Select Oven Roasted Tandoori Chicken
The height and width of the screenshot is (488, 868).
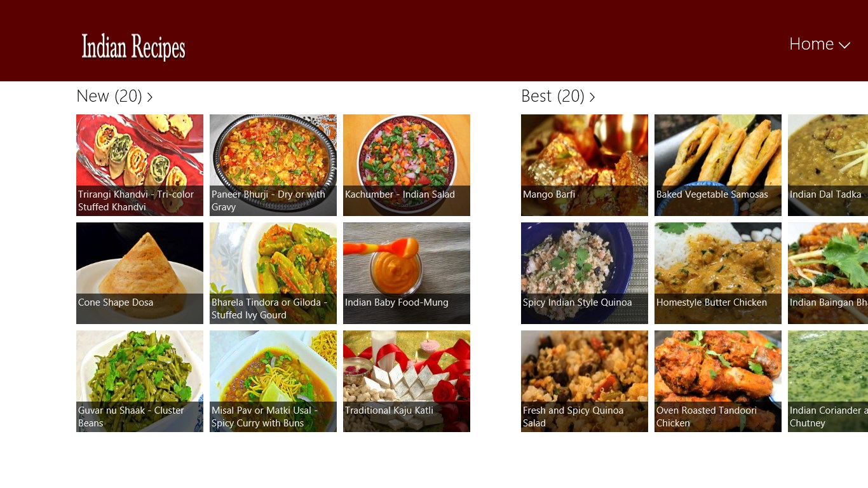pos(718,381)
